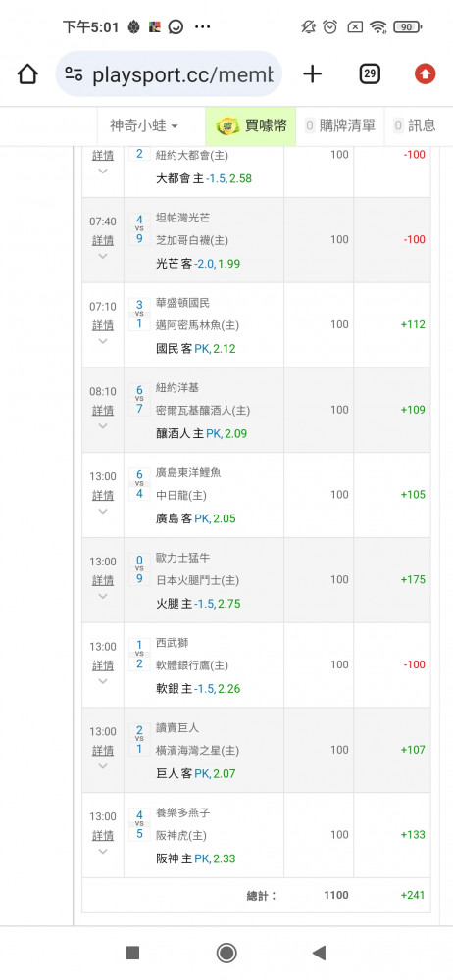453x980 pixels.
Task: Open a new tab with plus icon
Action: (x=312, y=74)
